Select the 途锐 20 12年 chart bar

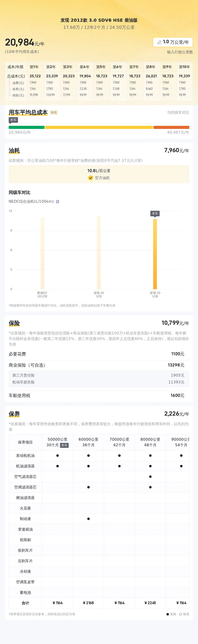pyautogui.click(x=99, y=252)
